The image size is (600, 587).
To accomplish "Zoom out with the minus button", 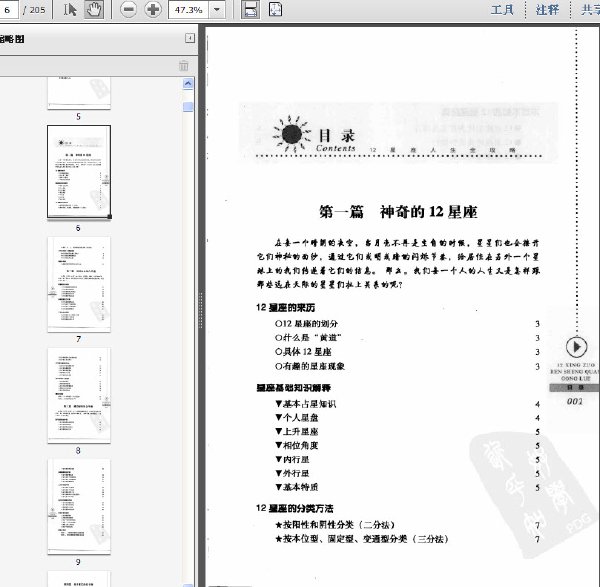I will (x=129, y=10).
